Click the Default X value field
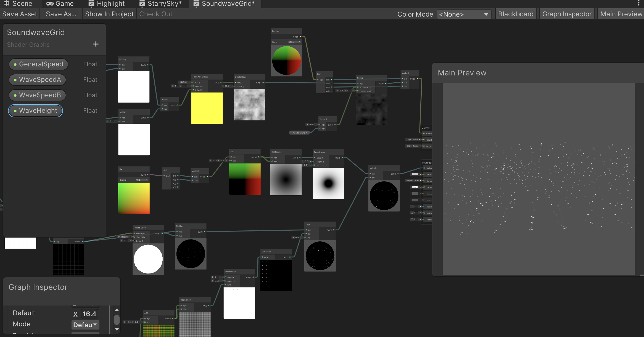The width and height of the screenshot is (644, 337). [89, 314]
